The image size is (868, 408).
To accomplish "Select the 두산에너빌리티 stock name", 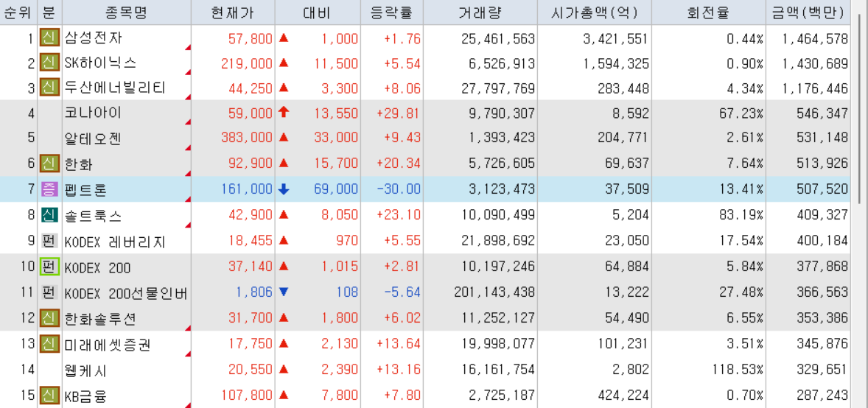I will 115,88.
